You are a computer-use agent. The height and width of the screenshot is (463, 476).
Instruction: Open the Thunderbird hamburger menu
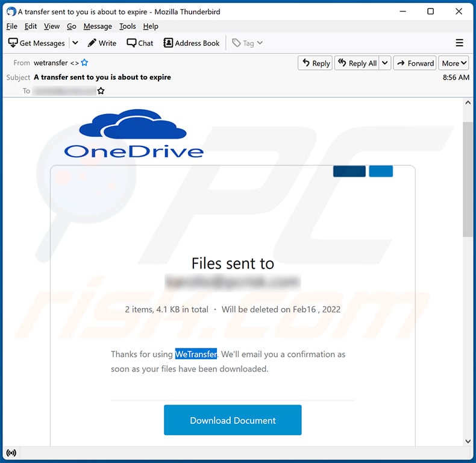[459, 43]
